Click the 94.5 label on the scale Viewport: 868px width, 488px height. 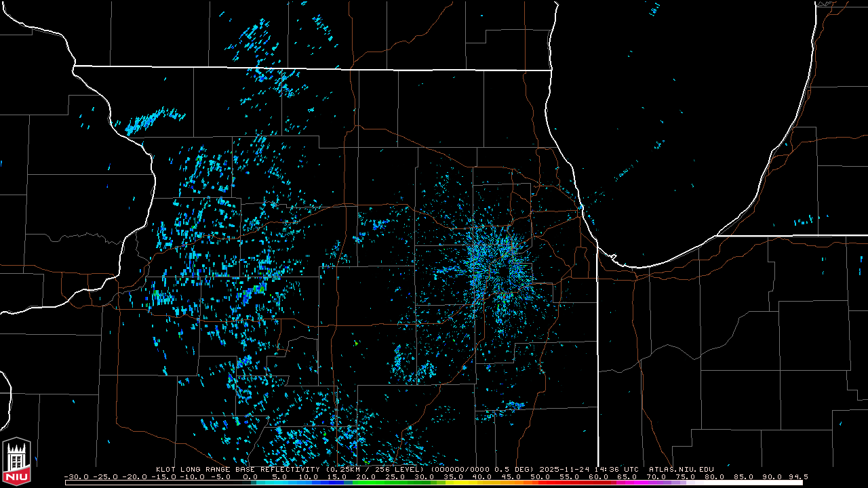[797, 476]
